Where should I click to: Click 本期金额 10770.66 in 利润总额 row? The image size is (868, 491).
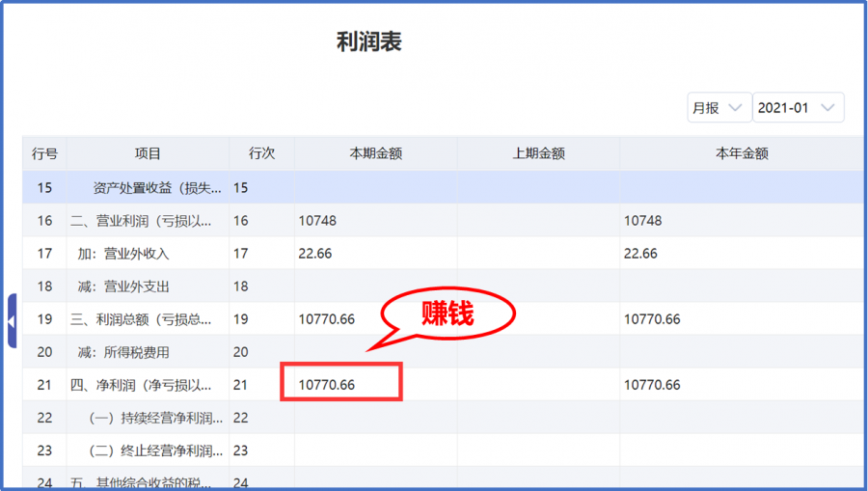(x=327, y=319)
